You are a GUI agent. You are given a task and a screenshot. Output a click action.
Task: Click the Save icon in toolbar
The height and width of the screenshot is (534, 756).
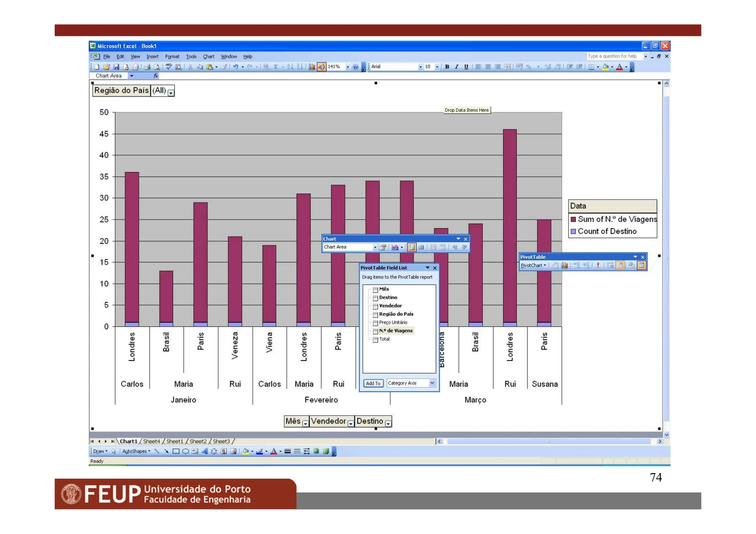tap(116, 67)
